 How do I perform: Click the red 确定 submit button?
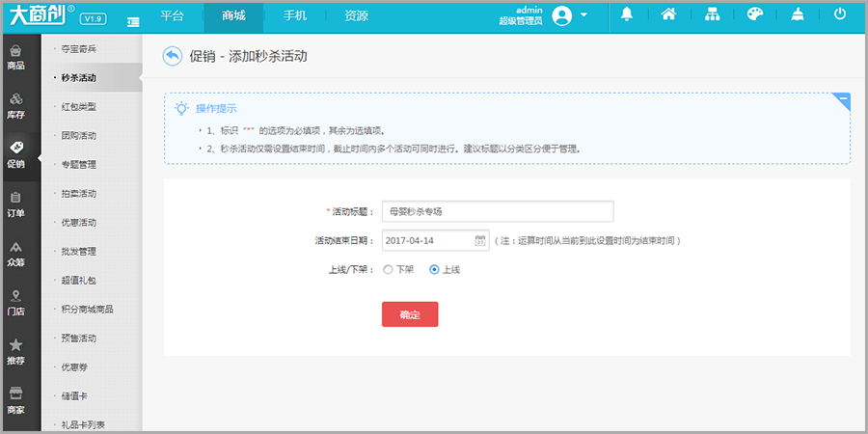pyautogui.click(x=410, y=314)
